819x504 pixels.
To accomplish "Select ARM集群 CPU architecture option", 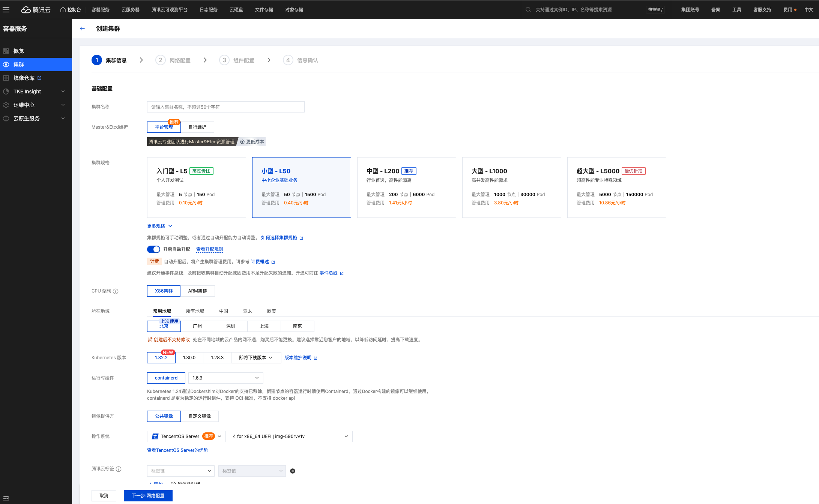I will point(197,291).
